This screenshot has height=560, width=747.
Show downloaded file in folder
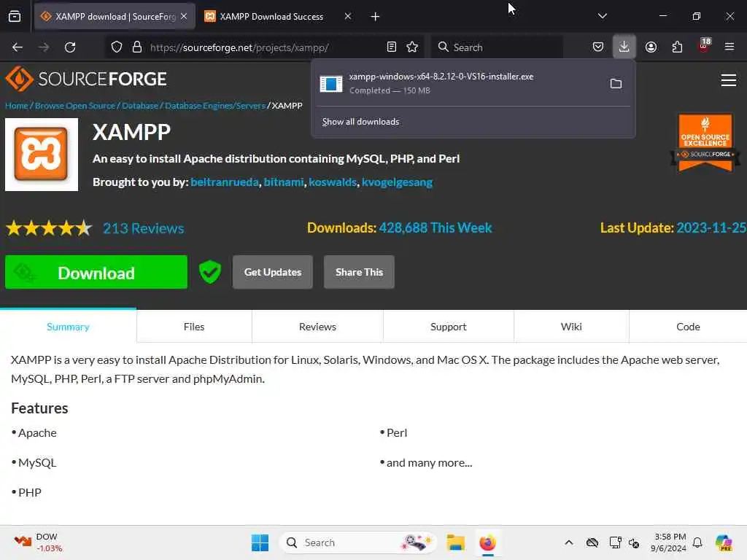coord(616,84)
